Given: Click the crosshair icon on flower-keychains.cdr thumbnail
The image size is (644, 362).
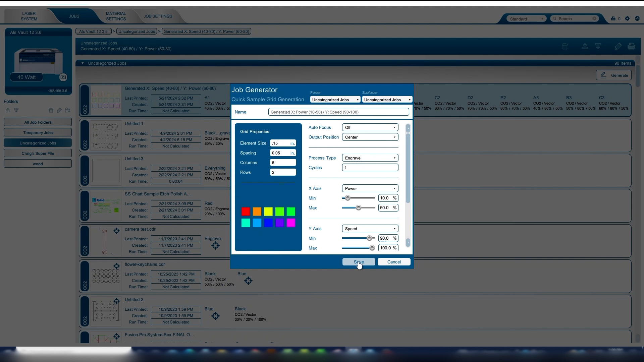Looking at the screenshot, I should coord(116,266).
